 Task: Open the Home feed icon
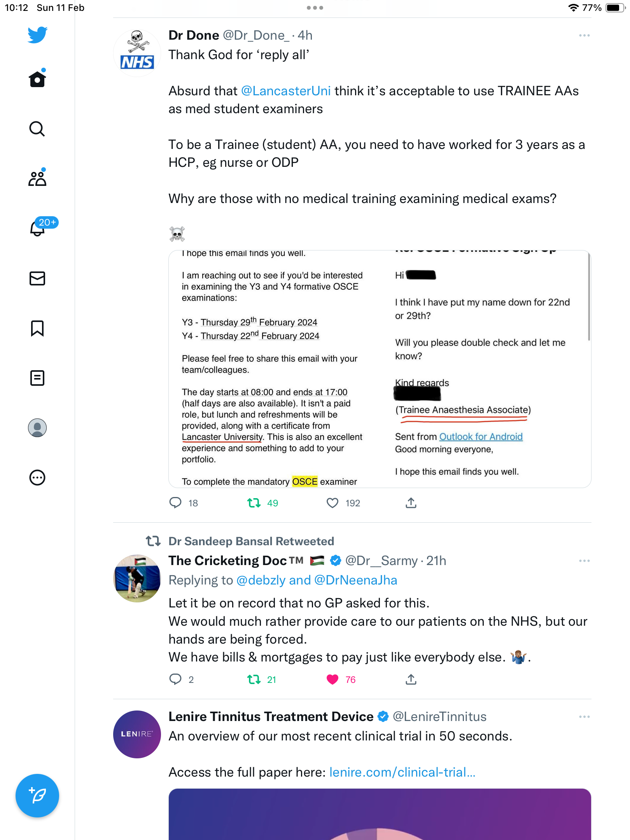(37, 79)
